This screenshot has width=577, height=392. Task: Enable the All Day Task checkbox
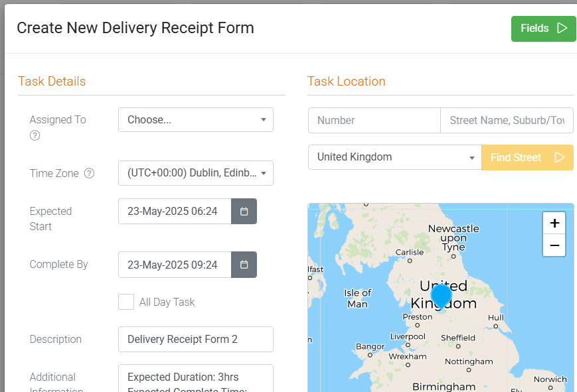126,302
